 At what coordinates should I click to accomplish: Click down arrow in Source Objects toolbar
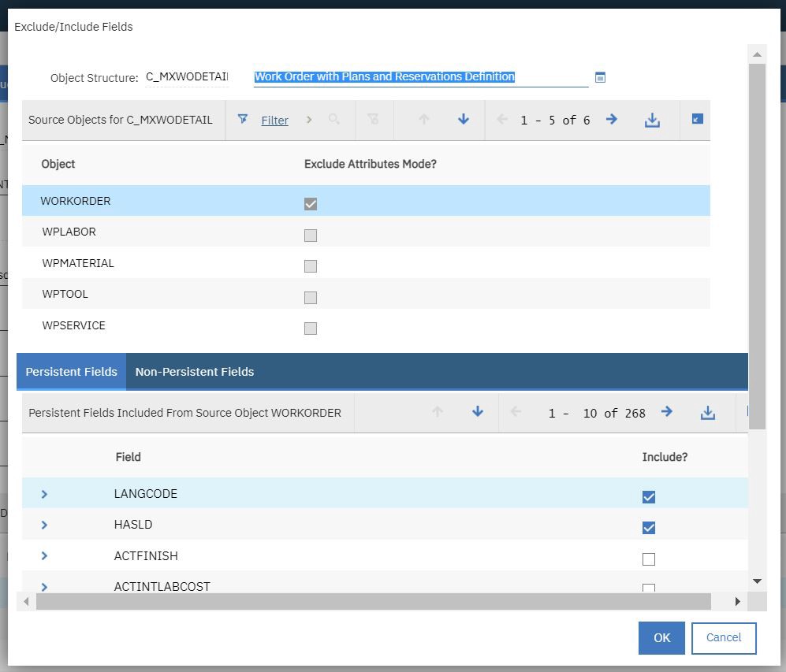[464, 119]
